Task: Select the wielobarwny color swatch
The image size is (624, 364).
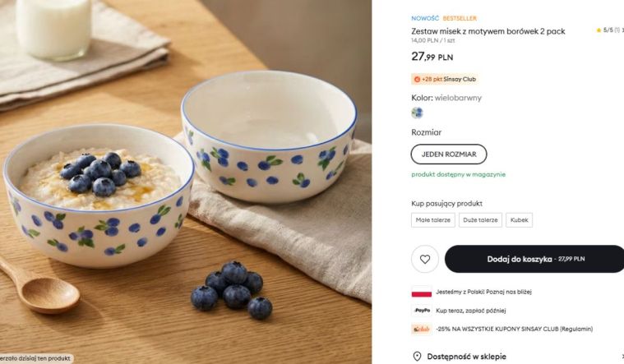Action: (417, 113)
